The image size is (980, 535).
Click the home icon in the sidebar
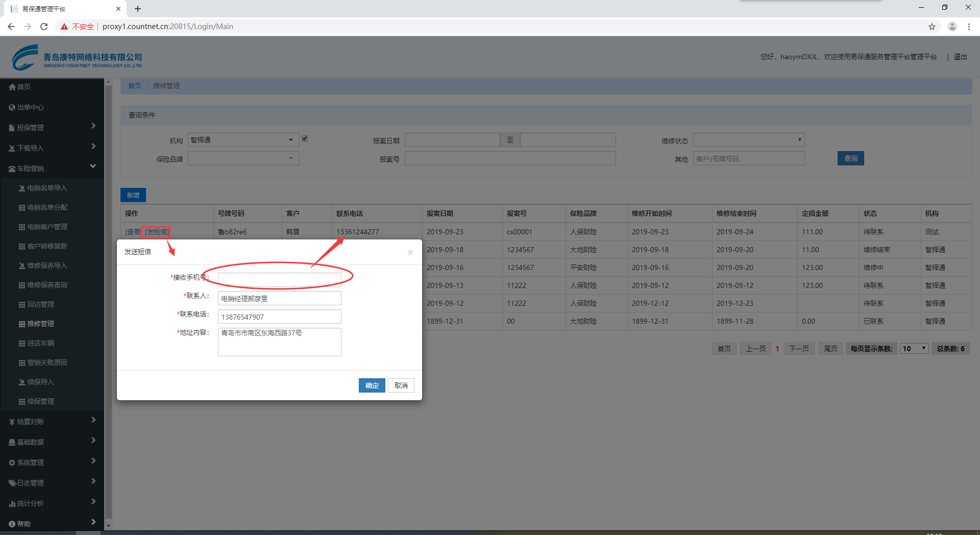12,87
